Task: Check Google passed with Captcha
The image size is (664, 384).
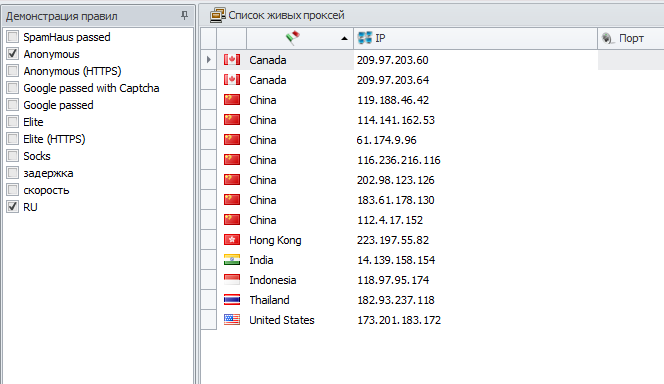Action: [x=13, y=88]
